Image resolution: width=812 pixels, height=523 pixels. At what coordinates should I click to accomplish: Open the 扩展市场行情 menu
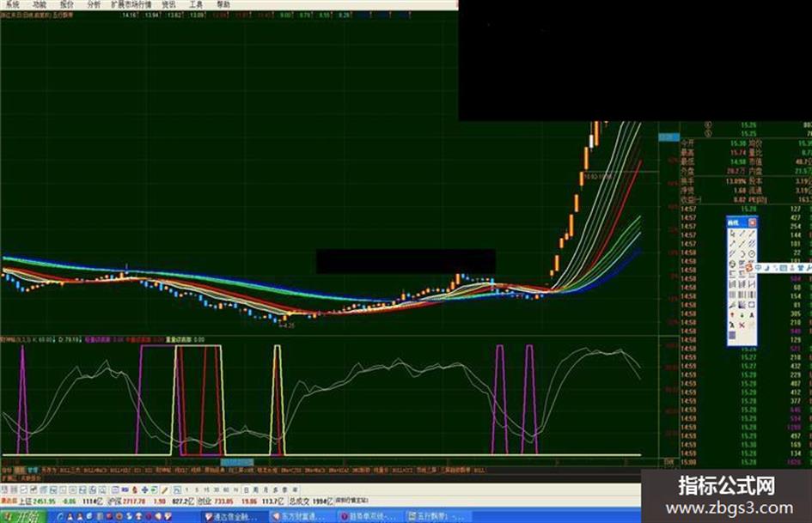[131, 4]
